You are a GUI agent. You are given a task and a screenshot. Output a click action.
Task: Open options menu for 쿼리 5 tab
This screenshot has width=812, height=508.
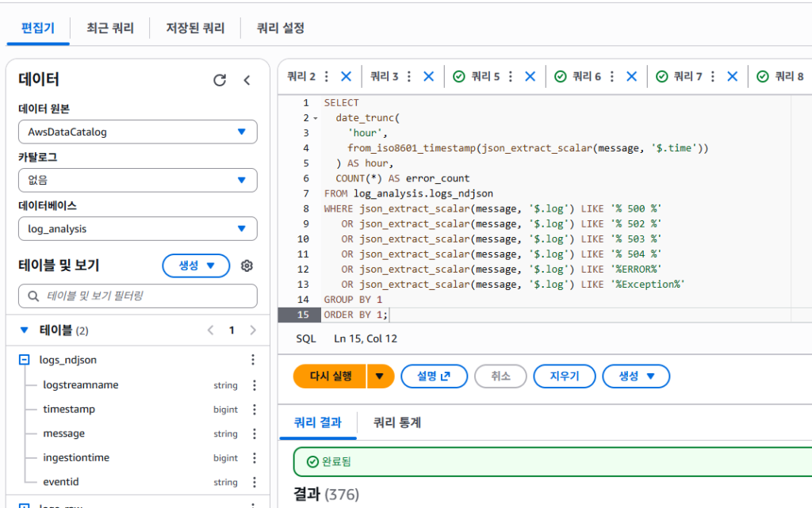coord(511,77)
